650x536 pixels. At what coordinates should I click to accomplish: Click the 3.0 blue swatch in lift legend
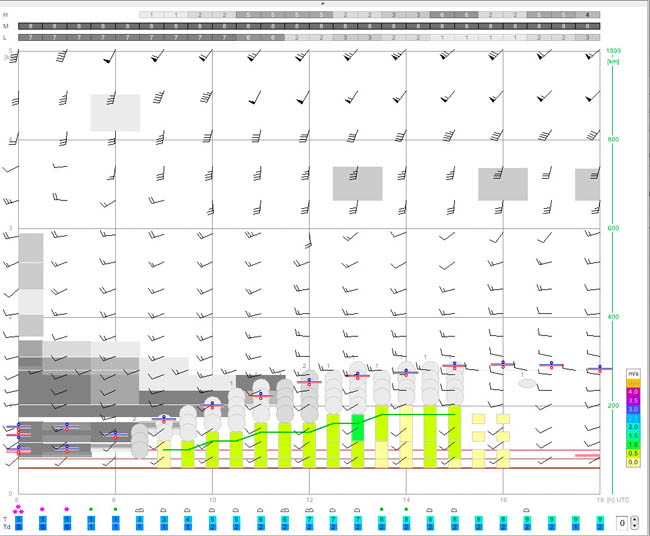[x=633, y=410]
